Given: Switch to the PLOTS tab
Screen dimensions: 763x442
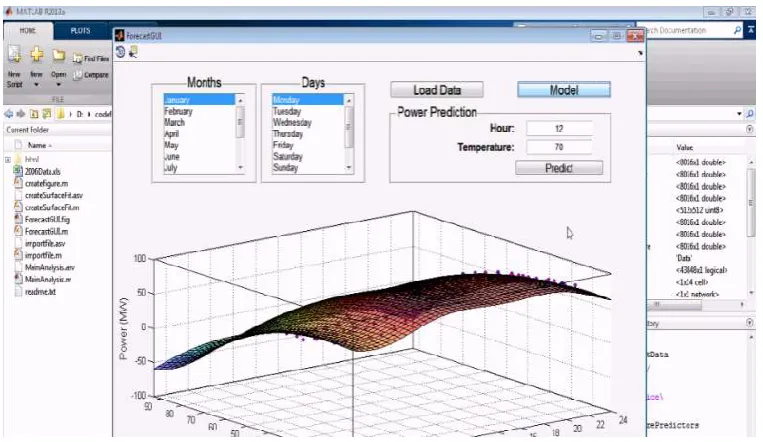Looking at the screenshot, I should tap(80, 30).
